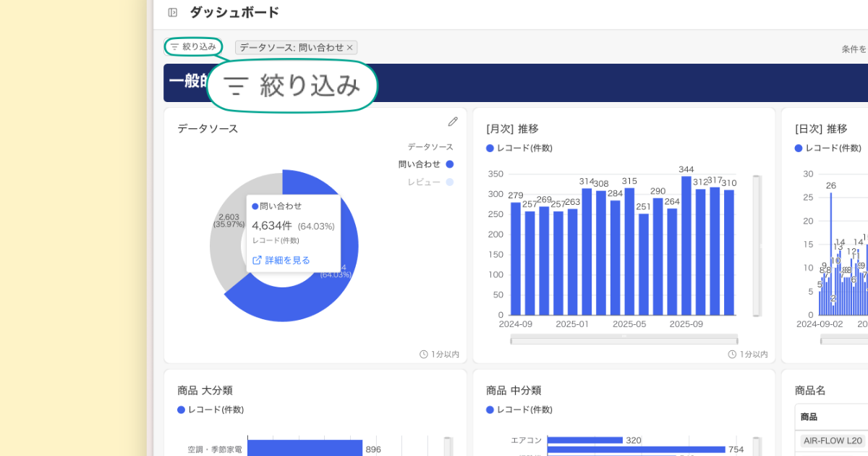Click the vertical scrollbar in 商品 大分類 card
This screenshot has width=868, height=456.
(448, 446)
